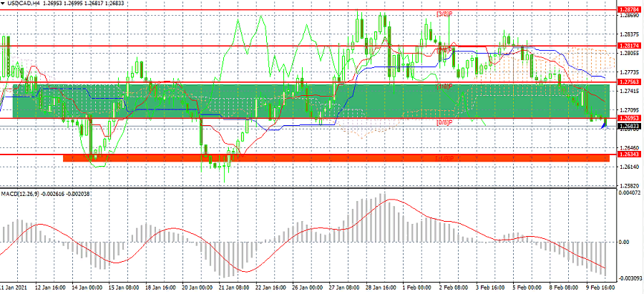The height and width of the screenshot is (294, 644).
Task: Click the [1/8]P Murrey level label
Action: [x=444, y=86]
